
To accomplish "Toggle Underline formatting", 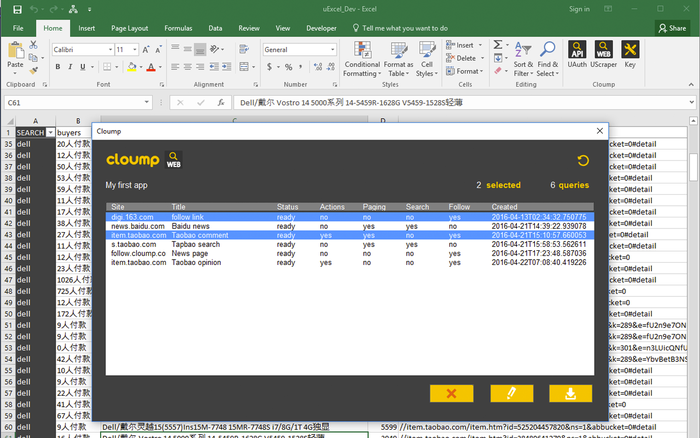I will 83,67.
